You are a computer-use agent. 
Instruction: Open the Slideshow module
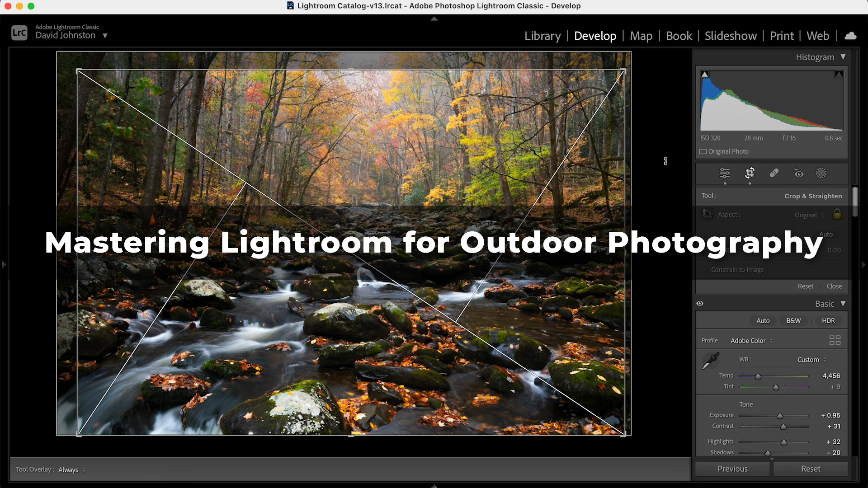coord(730,36)
